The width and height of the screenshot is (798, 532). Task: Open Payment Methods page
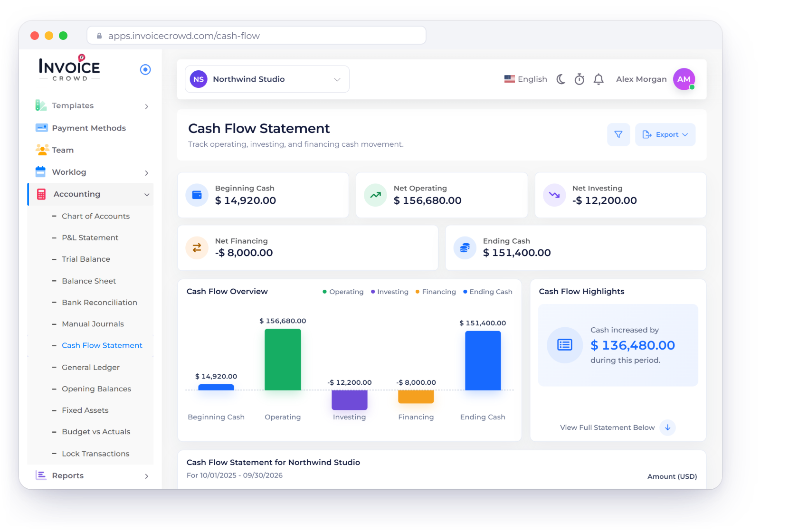(89, 128)
